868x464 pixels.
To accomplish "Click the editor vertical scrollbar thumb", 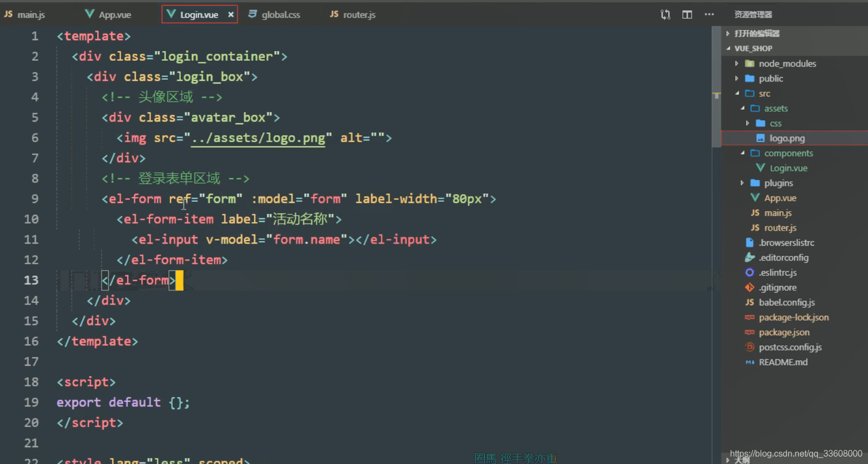I will point(716,87).
